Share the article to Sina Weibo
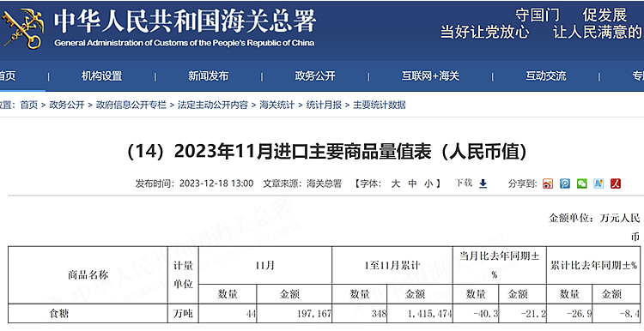Screen dimensions: 644x331 click(548, 184)
